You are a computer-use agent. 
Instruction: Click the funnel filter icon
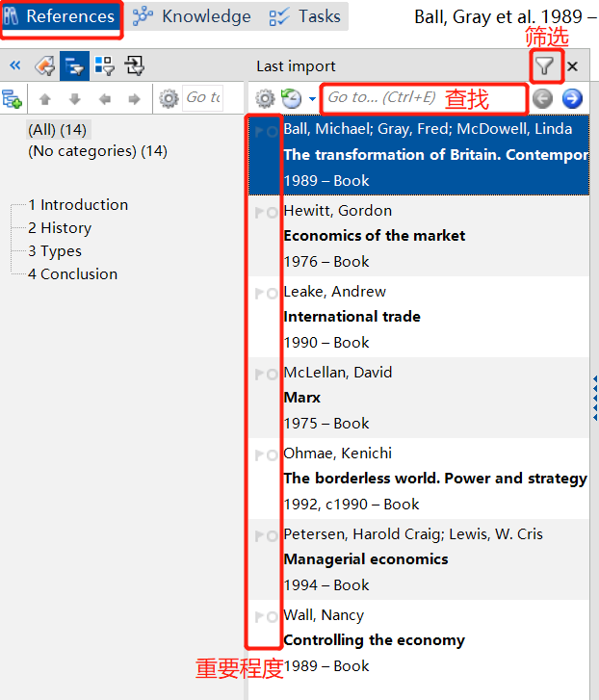(545, 65)
